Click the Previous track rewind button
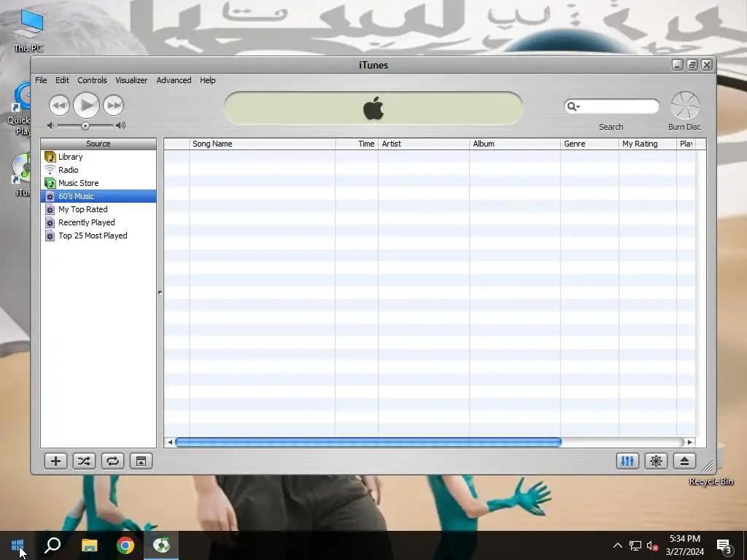 (x=59, y=105)
